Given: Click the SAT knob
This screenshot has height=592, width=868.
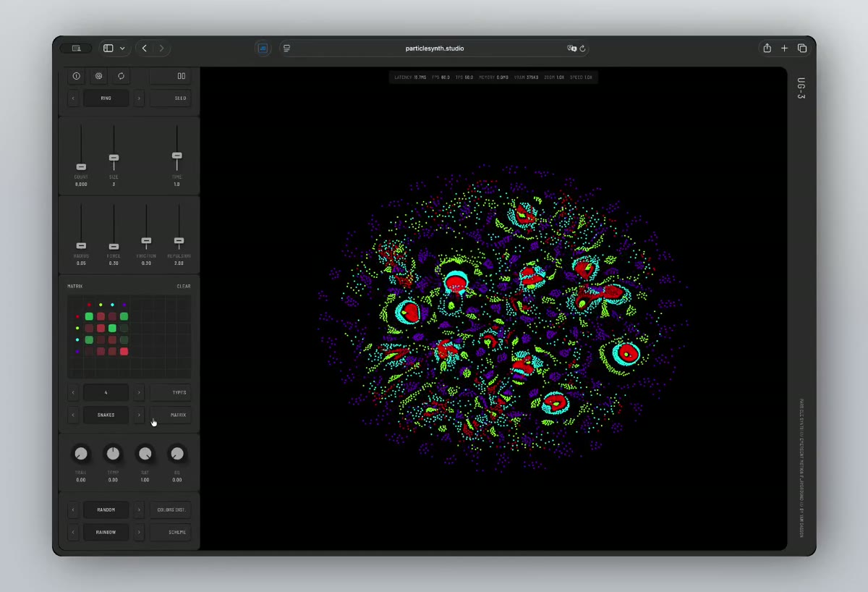Looking at the screenshot, I should click(145, 454).
